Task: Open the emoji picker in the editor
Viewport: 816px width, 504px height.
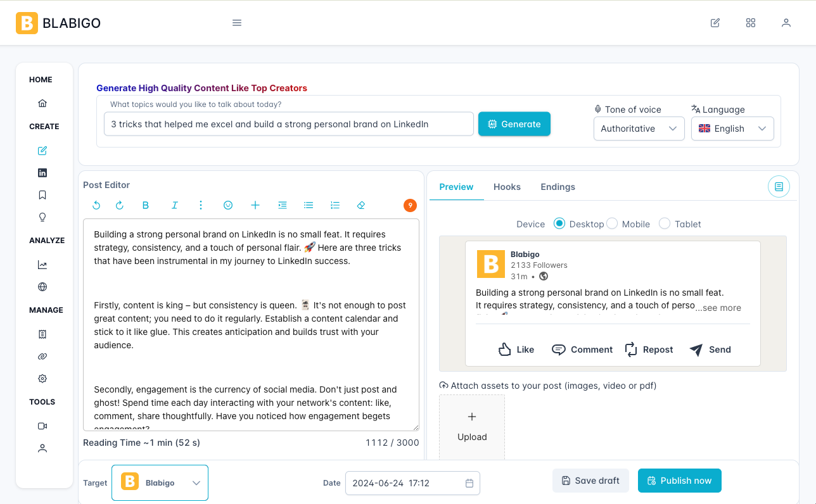Action: [x=228, y=205]
